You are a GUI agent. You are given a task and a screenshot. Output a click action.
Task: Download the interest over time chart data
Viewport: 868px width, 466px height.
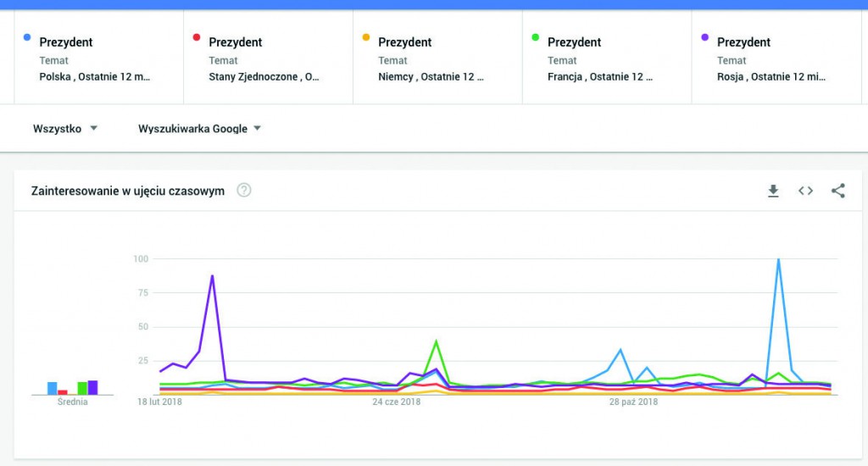point(773,191)
